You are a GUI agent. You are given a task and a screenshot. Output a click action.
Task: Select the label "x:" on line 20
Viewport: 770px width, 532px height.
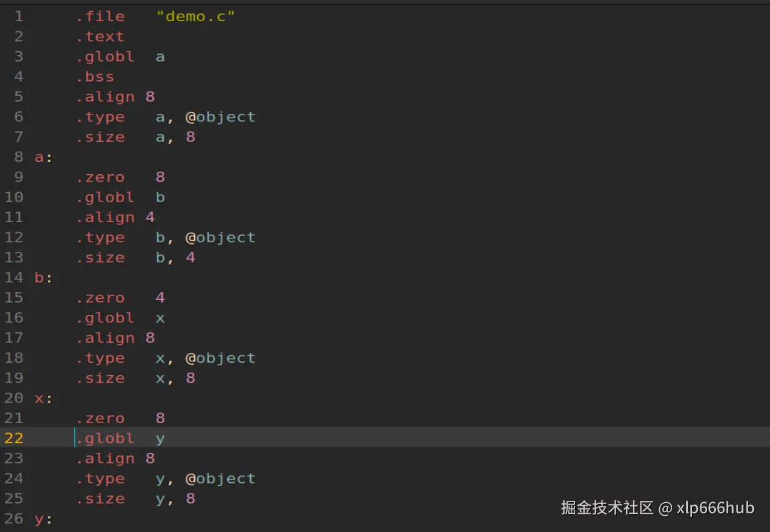tap(42, 398)
